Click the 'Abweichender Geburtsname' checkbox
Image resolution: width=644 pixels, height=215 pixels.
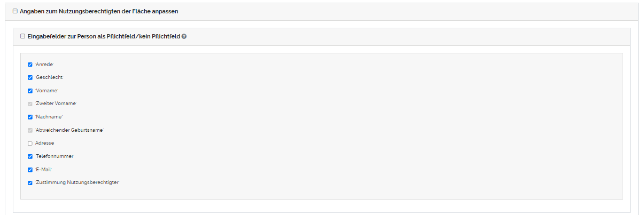pyautogui.click(x=30, y=130)
